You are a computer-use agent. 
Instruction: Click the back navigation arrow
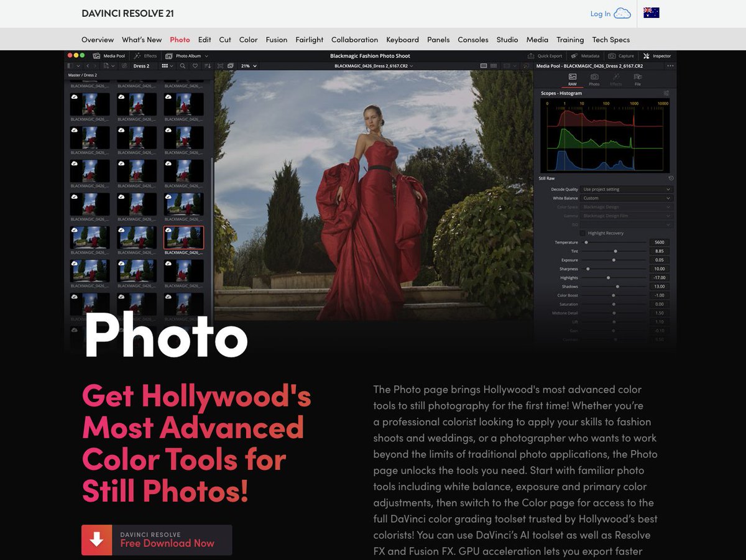coord(88,66)
